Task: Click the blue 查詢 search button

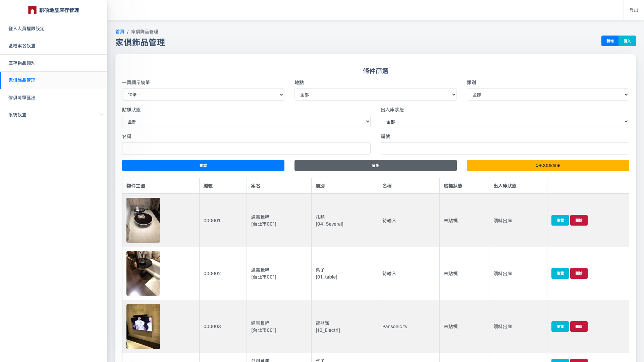Action: point(203,165)
